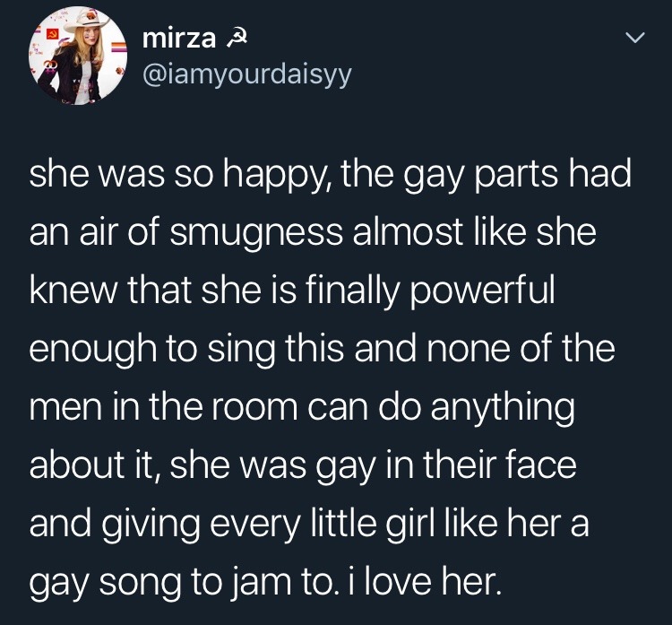Click the phrase 'an air of' in tweet

click(94, 232)
